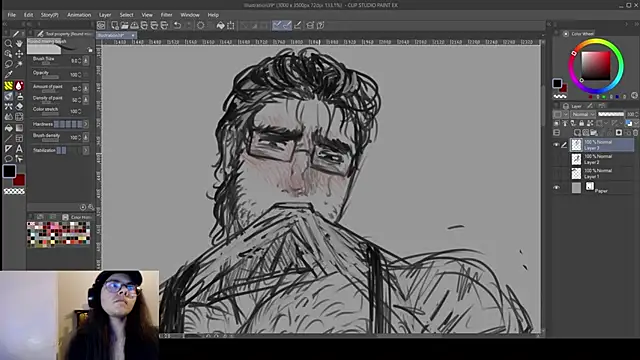Open the Filter menu
The image size is (640, 360).
(166, 15)
